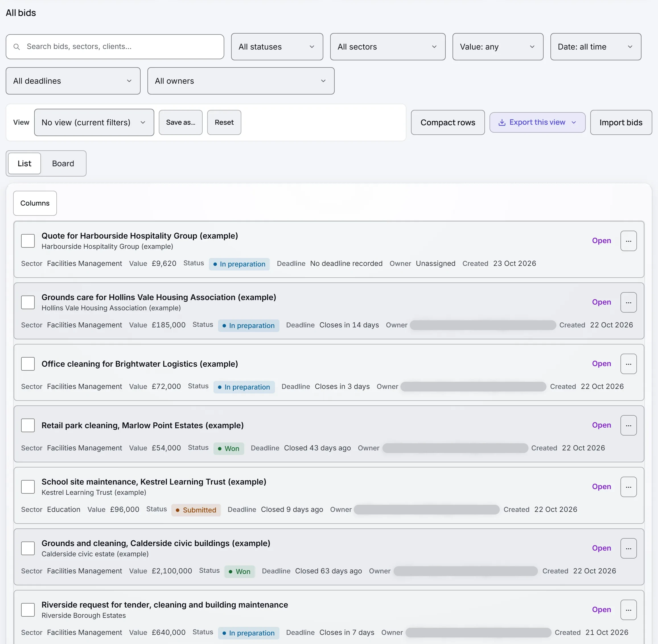658x644 pixels.
Task: Open the All statuses dropdown
Action: pos(277,47)
